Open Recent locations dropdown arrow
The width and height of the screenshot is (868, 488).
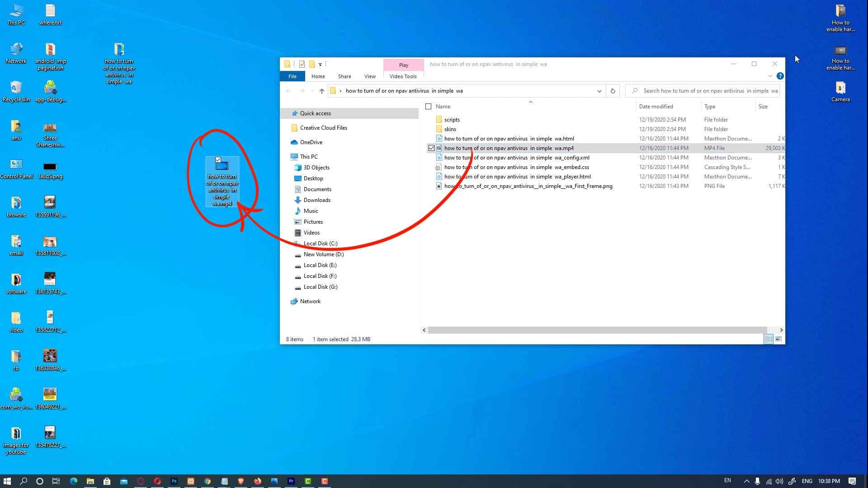pos(312,91)
